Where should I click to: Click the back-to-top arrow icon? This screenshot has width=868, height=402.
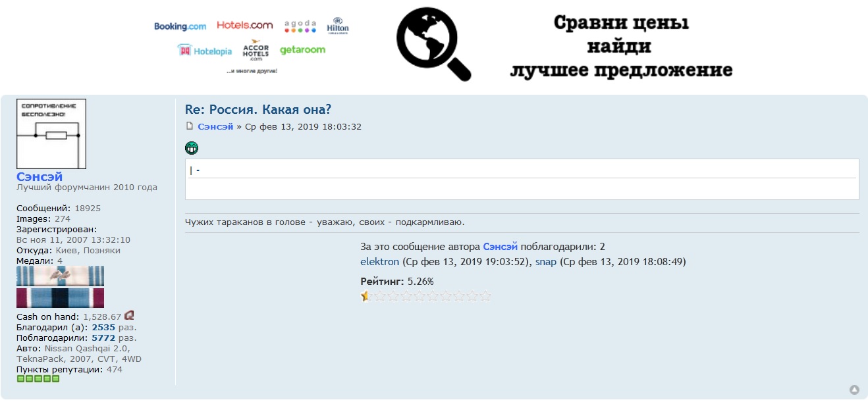(x=854, y=389)
